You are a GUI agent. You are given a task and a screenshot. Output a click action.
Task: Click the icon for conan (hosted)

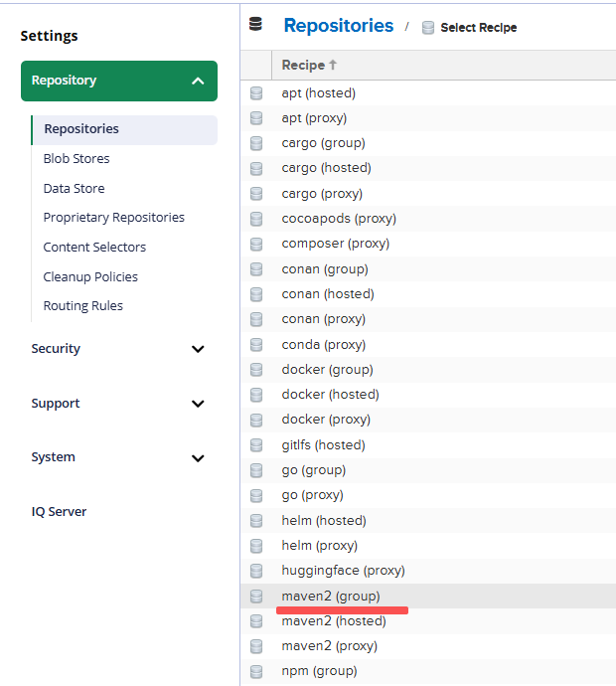[256, 294]
